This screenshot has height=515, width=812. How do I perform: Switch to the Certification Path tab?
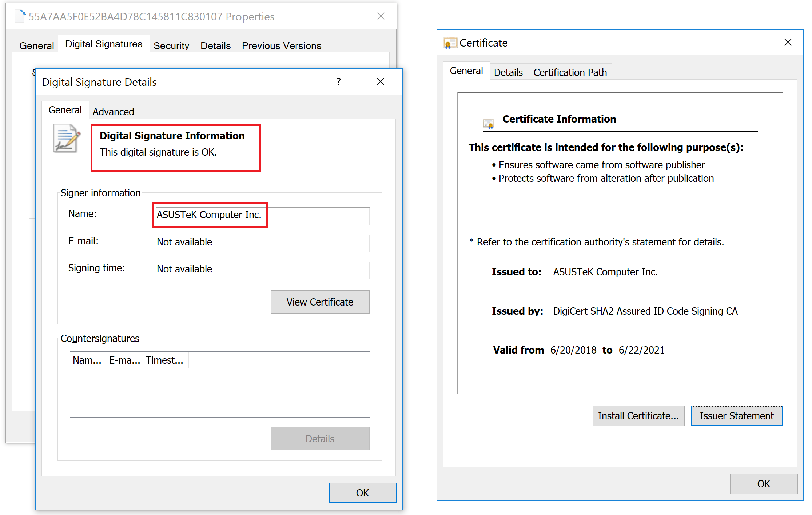point(569,72)
